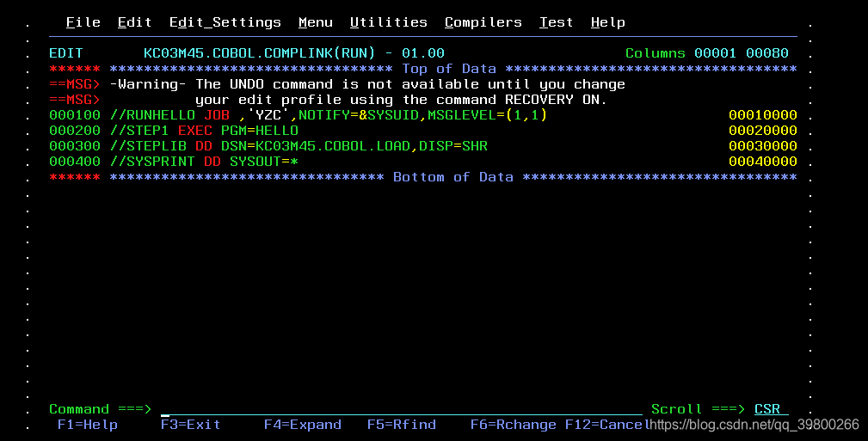The image size is (868, 441).
Task: Click the first ==MSG> warning line
Action: [x=337, y=84]
